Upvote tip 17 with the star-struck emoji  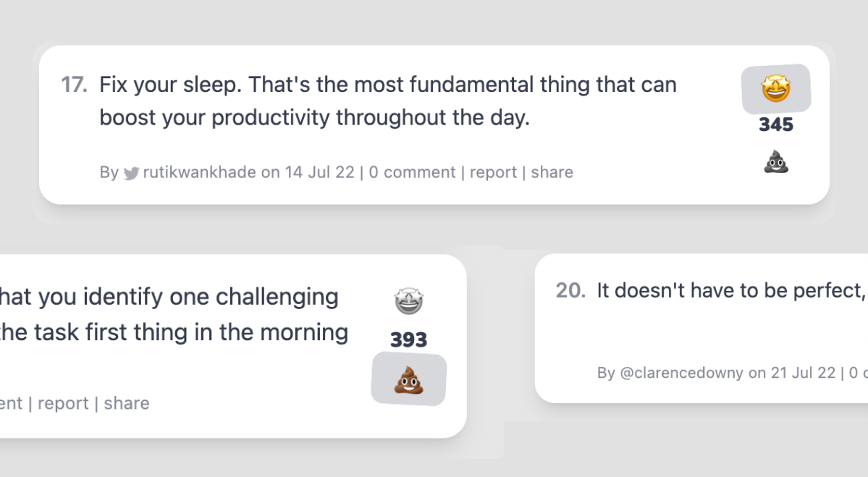pos(776,88)
